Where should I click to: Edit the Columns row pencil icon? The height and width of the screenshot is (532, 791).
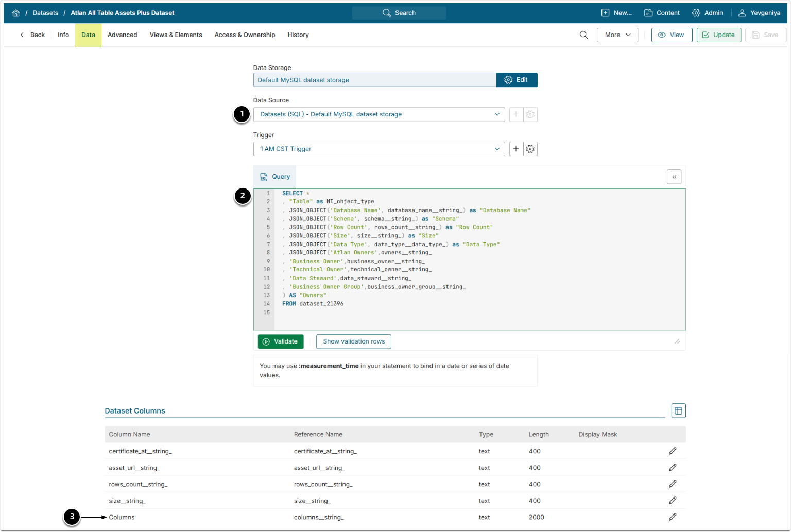click(x=672, y=517)
